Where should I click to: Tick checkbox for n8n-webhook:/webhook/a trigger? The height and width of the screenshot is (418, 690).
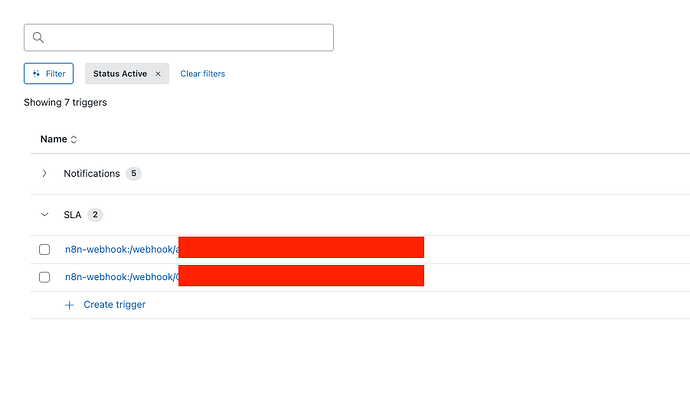point(44,249)
